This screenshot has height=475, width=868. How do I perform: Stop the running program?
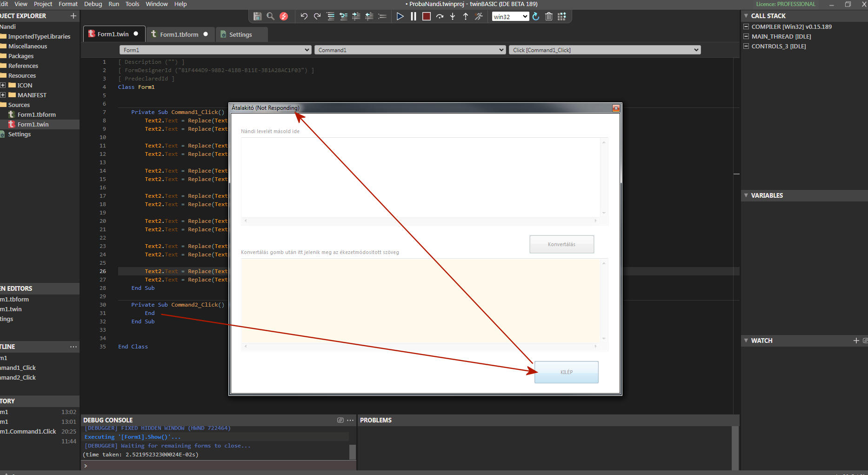426,16
